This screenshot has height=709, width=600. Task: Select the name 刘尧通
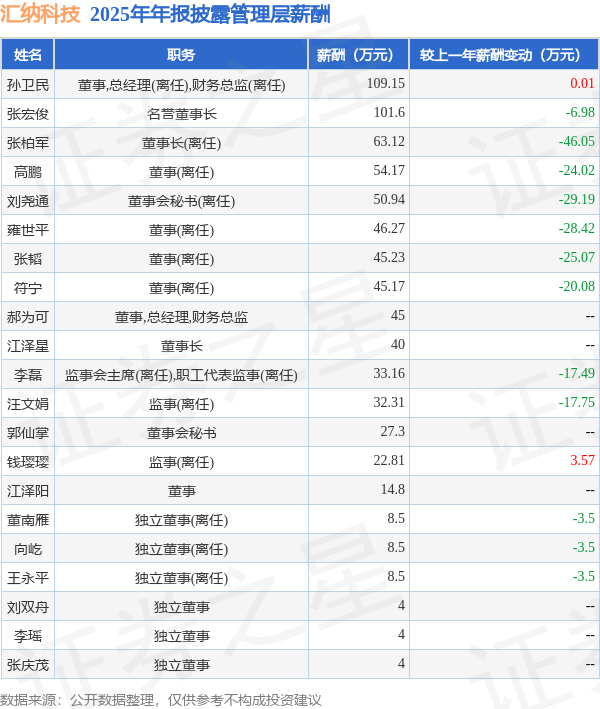point(28,201)
